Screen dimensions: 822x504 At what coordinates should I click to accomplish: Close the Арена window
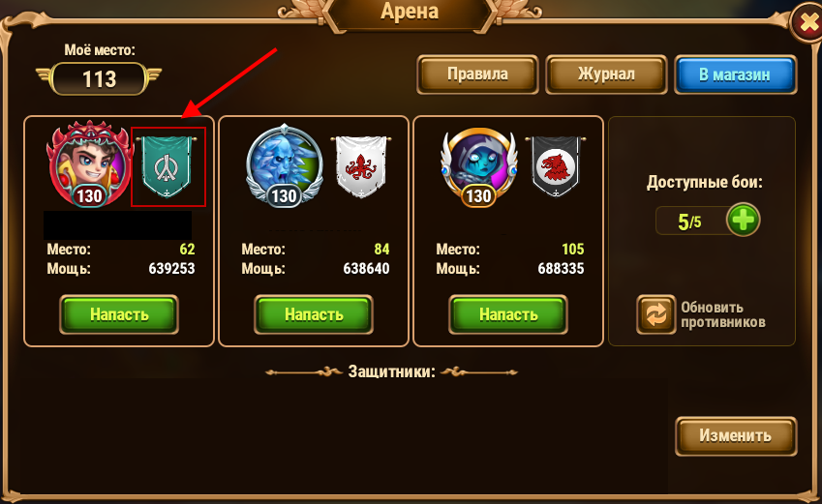click(x=807, y=22)
